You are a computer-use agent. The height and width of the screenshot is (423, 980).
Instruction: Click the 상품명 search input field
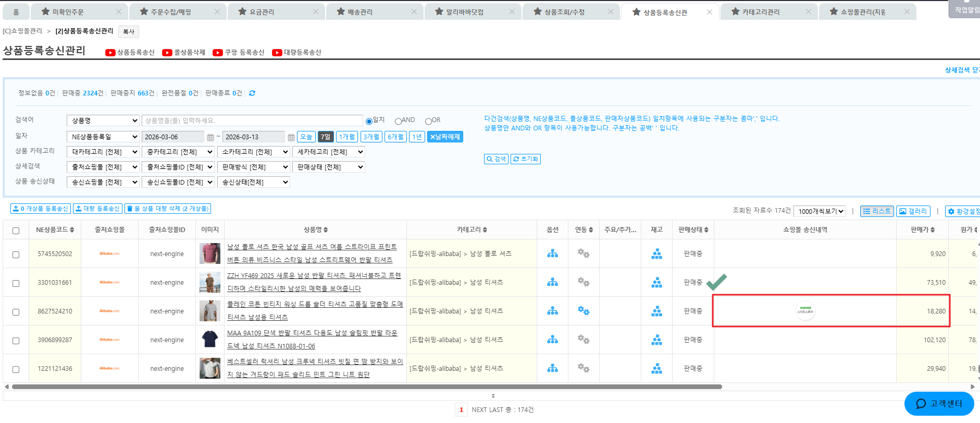pyautogui.click(x=252, y=121)
